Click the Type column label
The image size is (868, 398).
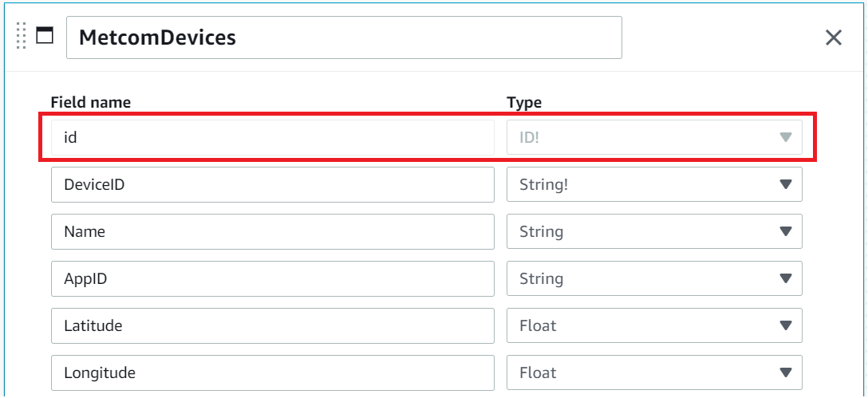pyautogui.click(x=523, y=102)
